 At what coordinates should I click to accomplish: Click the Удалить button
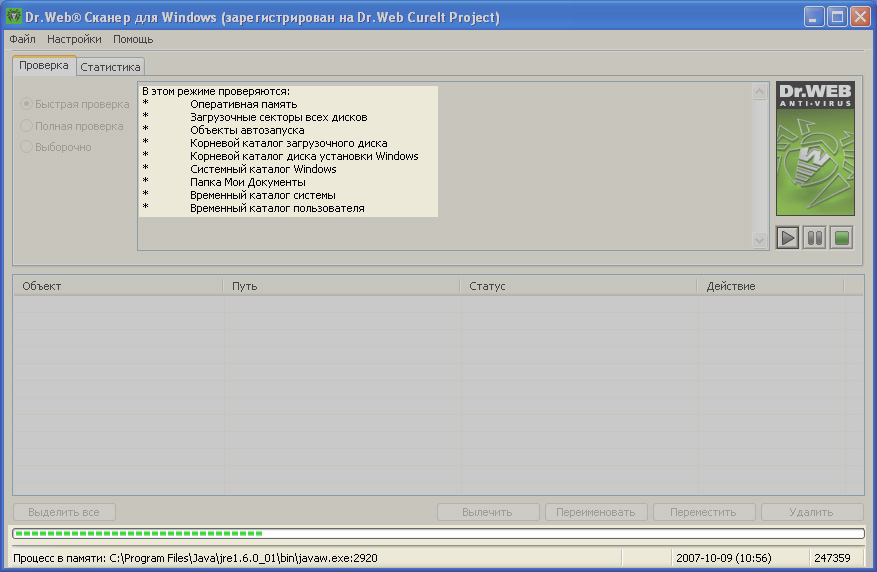[812, 512]
